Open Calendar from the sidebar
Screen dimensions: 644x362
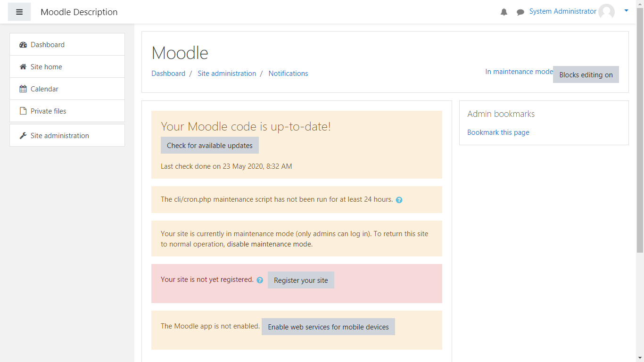pos(44,89)
